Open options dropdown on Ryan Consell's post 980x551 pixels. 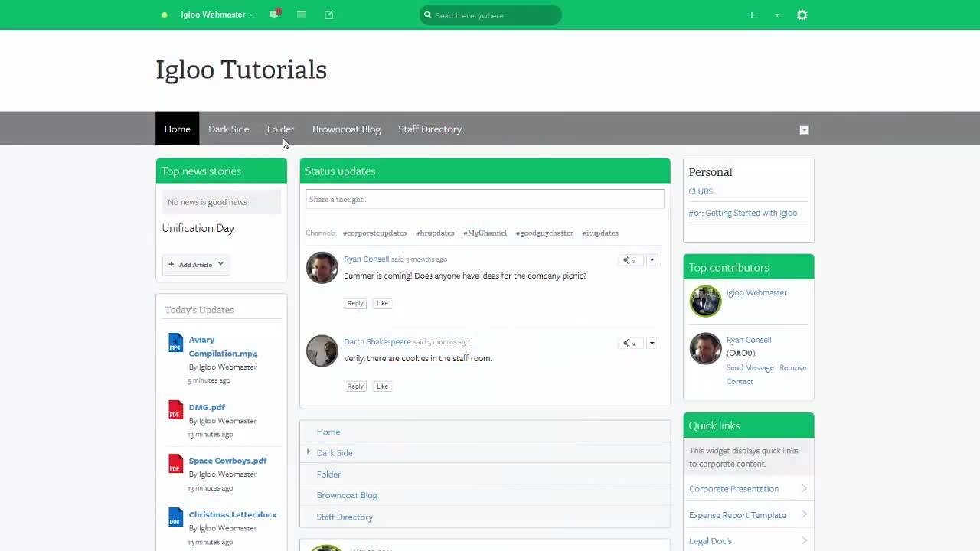[x=652, y=260]
